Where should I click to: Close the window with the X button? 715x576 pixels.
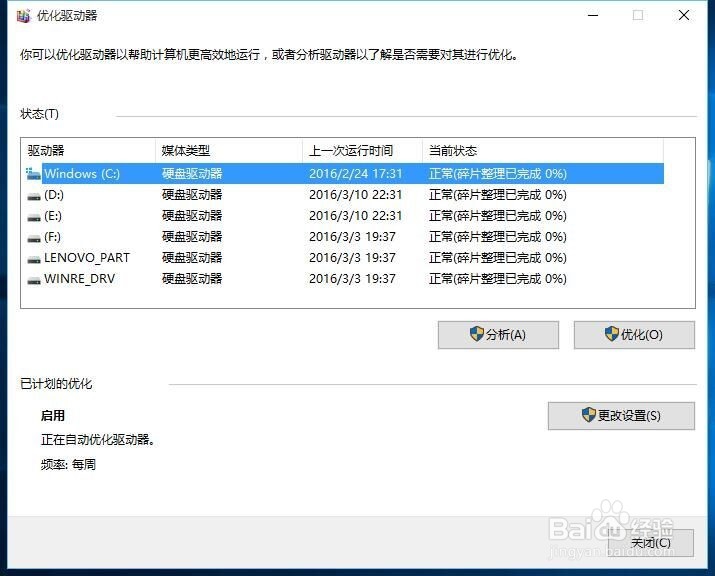point(684,16)
